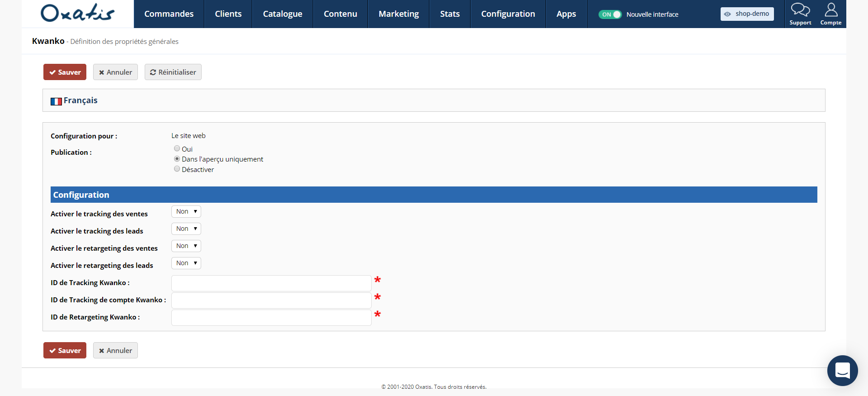This screenshot has width=868, height=396.
Task: Open Activer le tracking des ventes dropdown
Action: pyautogui.click(x=186, y=211)
